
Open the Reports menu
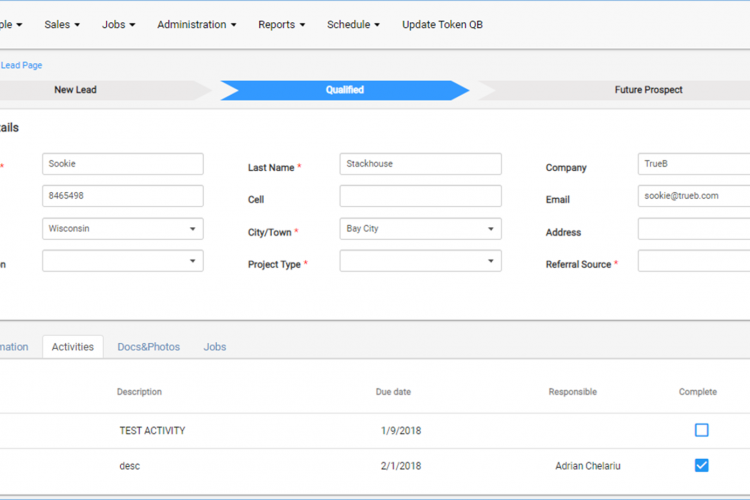pyautogui.click(x=281, y=24)
